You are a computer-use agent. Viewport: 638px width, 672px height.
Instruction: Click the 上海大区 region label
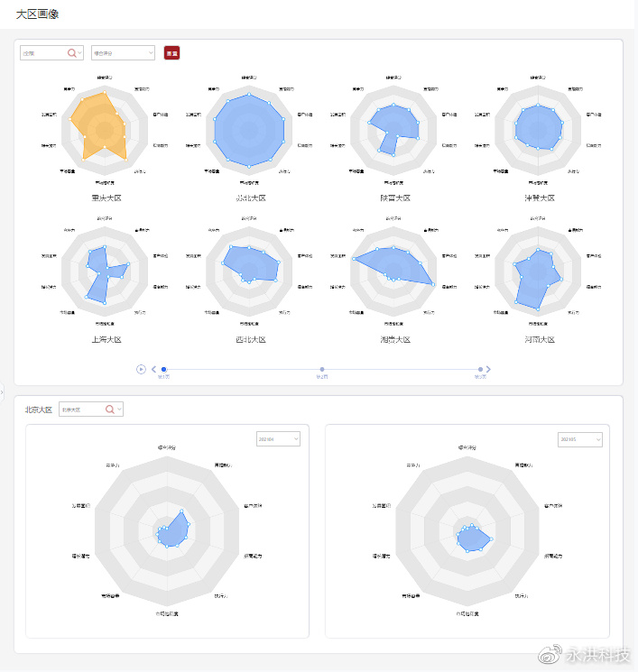(x=106, y=340)
